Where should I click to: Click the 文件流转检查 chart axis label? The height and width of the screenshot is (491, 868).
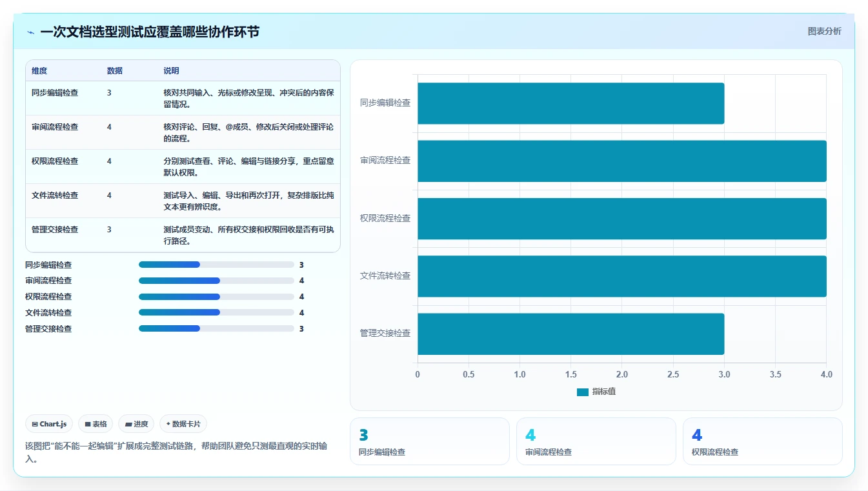click(x=385, y=276)
